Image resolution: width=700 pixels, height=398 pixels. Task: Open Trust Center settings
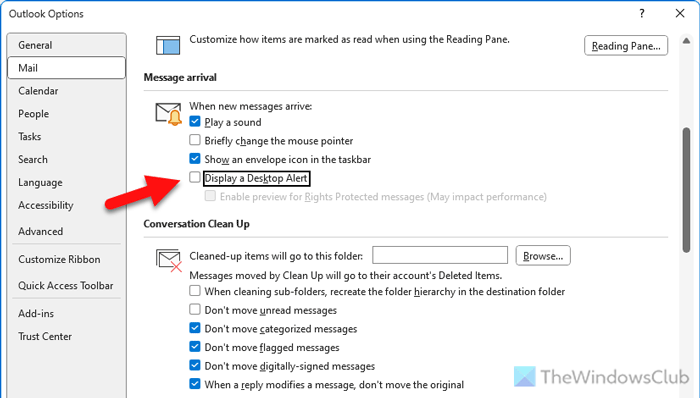coord(67,336)
